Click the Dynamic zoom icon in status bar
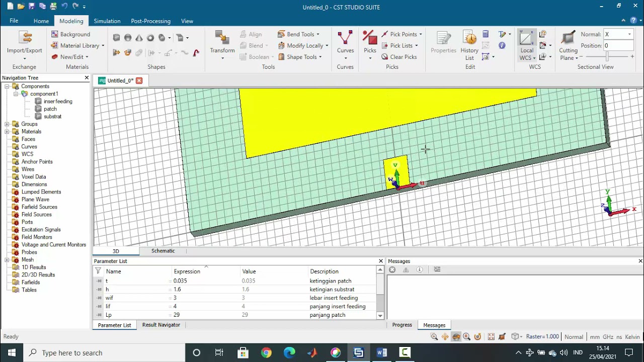The image size is (644, 362). [467, 337]
